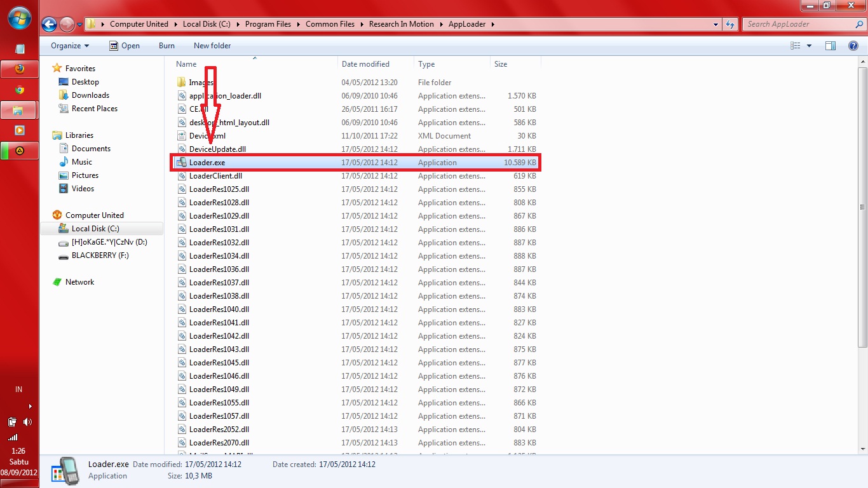This screenshot has height=488, width=868.
Task: Select the [H]oKaGE D: drive
Action: pyautogui.click(x=109, y=242)
